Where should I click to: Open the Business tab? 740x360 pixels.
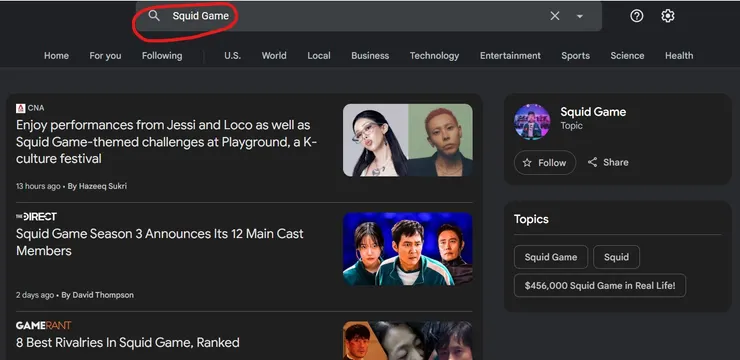(370, 56)
